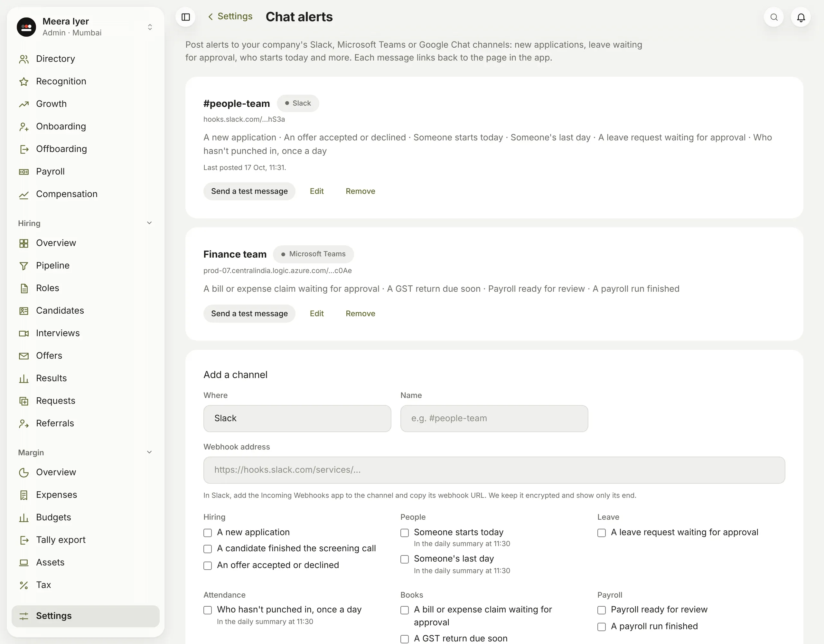The height and width of the screenshot is (644, 824).
Task: Click the Directory people icon
Action: [x=24, y=59]
